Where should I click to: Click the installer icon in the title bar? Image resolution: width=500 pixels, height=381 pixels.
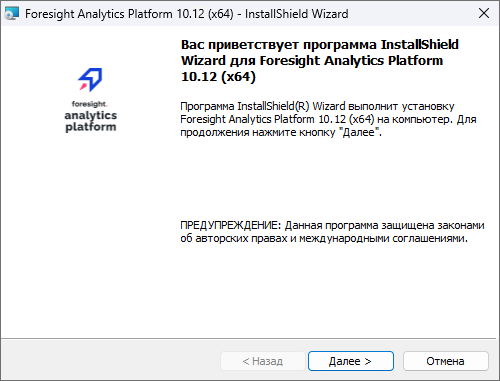click(11, 14)
